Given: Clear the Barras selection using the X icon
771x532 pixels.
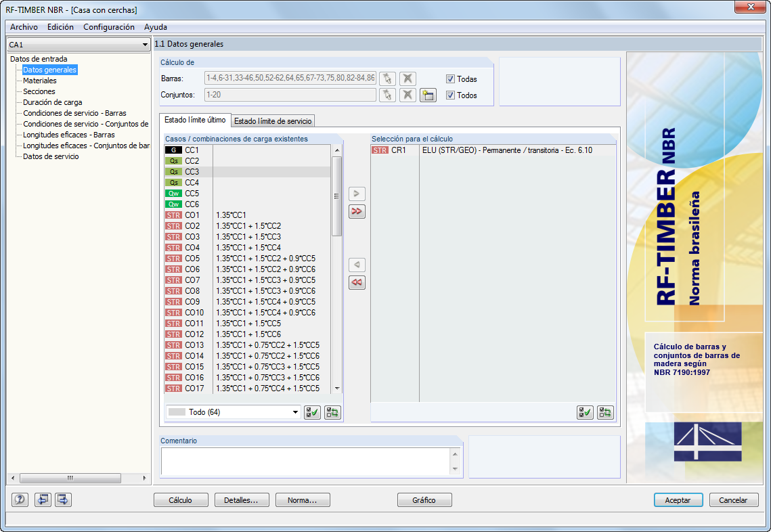Looking at the screenshot, I should point(406,79).
